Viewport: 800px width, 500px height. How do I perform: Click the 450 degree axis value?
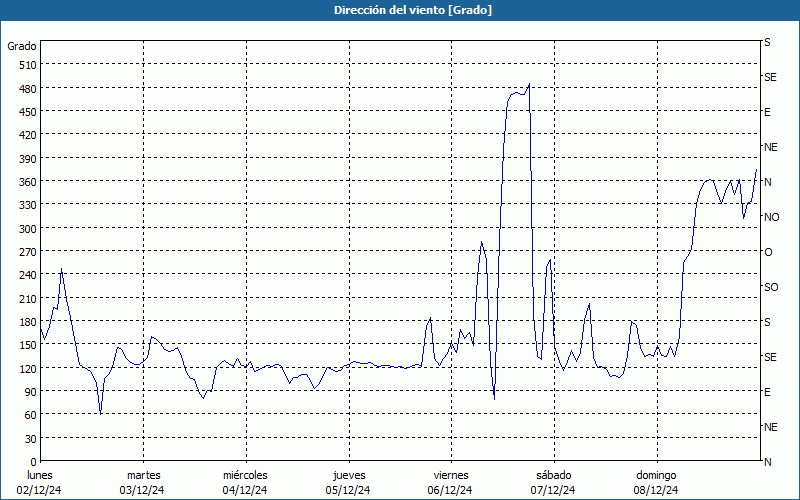click(x=28, y=112)
